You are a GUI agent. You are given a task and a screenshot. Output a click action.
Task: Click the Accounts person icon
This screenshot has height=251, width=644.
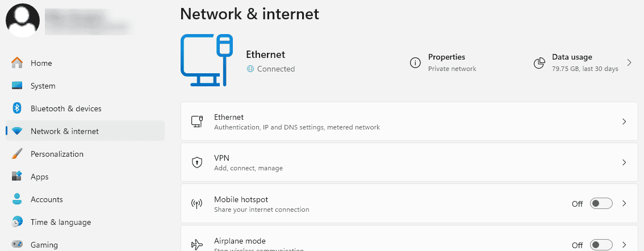(x=17, y=199)
